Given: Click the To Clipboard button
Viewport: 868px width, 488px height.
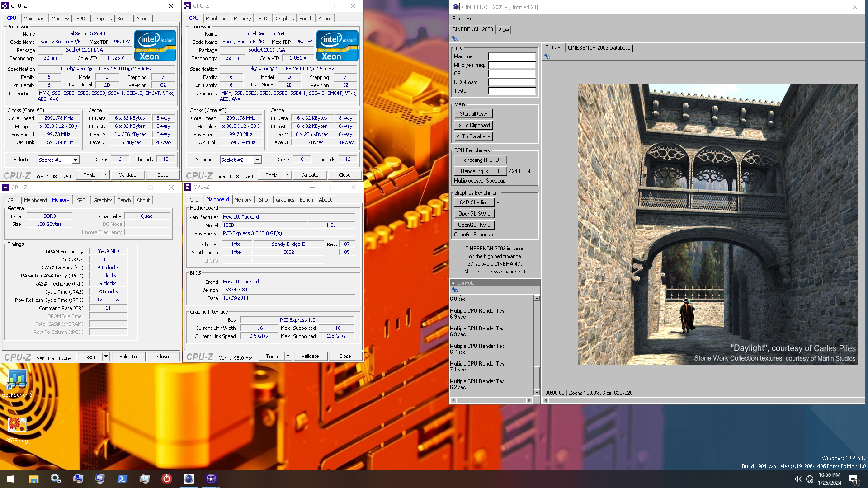Looking at the screenshot, I should point(473,125).
